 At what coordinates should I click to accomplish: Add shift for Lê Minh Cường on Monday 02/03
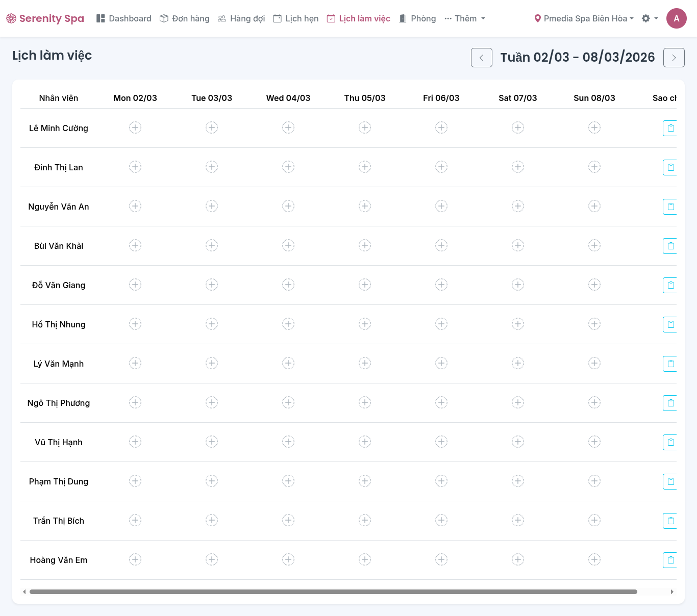pos(135,127)
